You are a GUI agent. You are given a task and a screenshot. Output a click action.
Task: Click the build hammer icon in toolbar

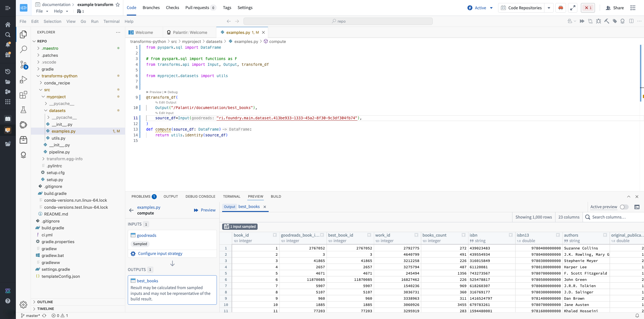607,21
